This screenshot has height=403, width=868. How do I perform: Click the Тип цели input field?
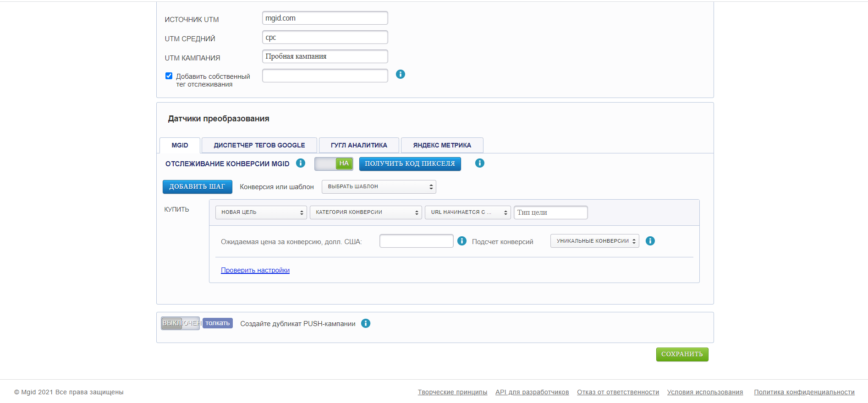tap(550, 212)
